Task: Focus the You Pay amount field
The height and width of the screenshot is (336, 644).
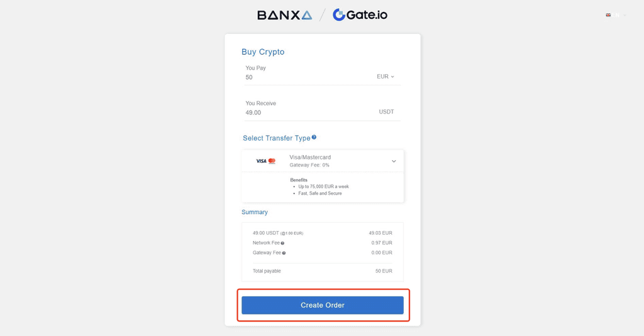Action: pos(302,77)
